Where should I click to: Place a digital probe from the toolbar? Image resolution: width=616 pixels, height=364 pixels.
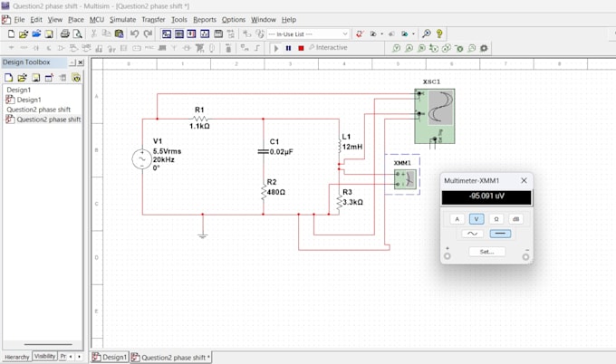click(471, 48)
